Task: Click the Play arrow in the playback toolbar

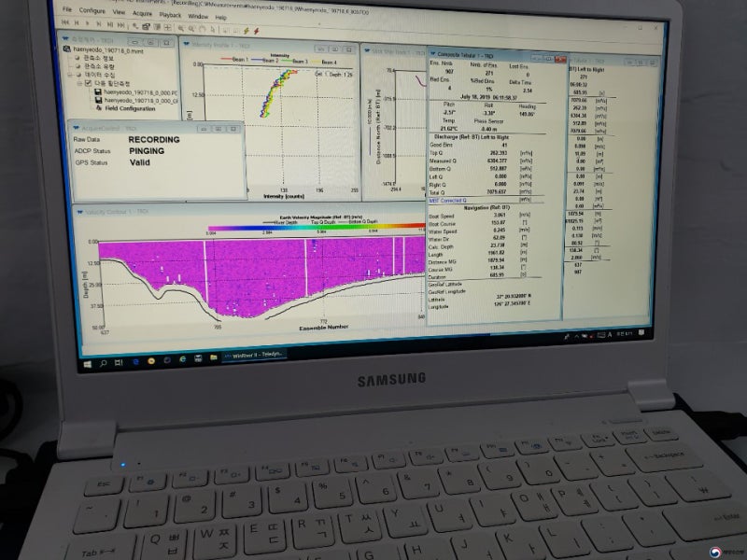Action: [x=87, y=23]
